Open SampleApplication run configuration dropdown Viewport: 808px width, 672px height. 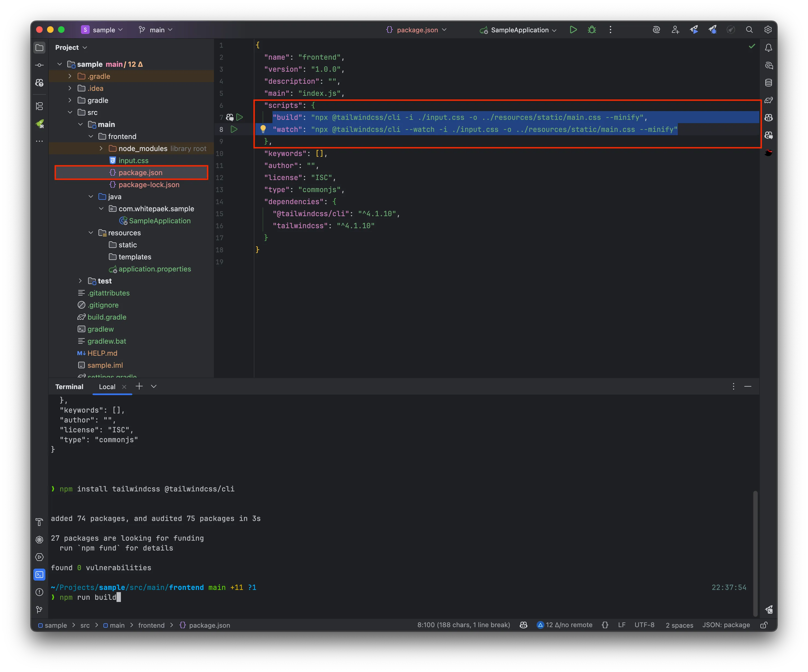[518, 30]
